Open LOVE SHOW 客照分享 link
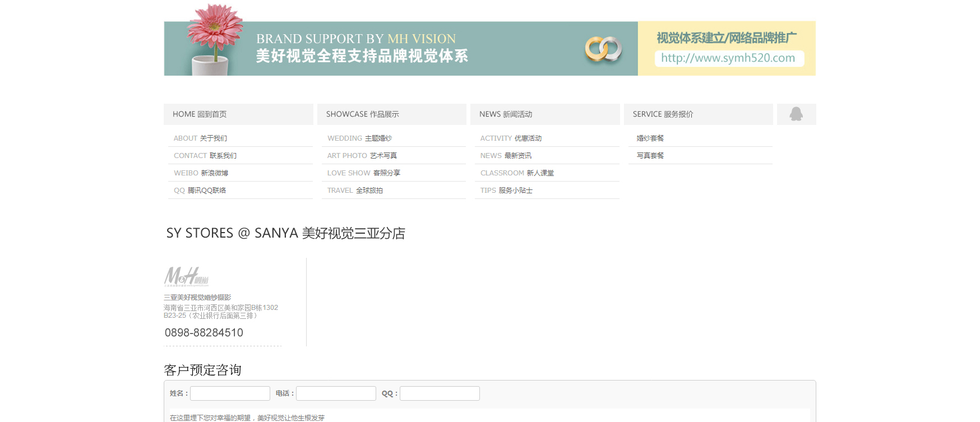 [x=363, y=173]
